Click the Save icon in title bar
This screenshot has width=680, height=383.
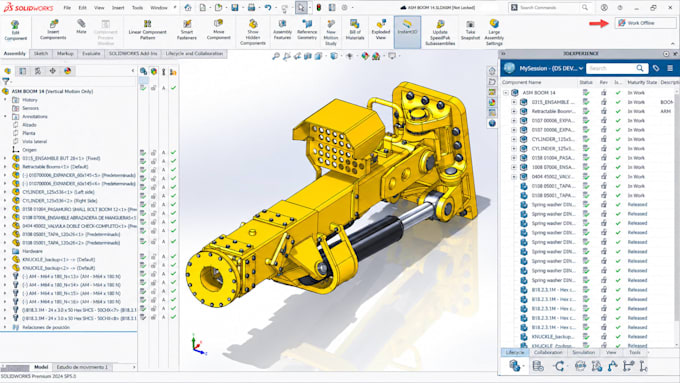pos(235,7)
